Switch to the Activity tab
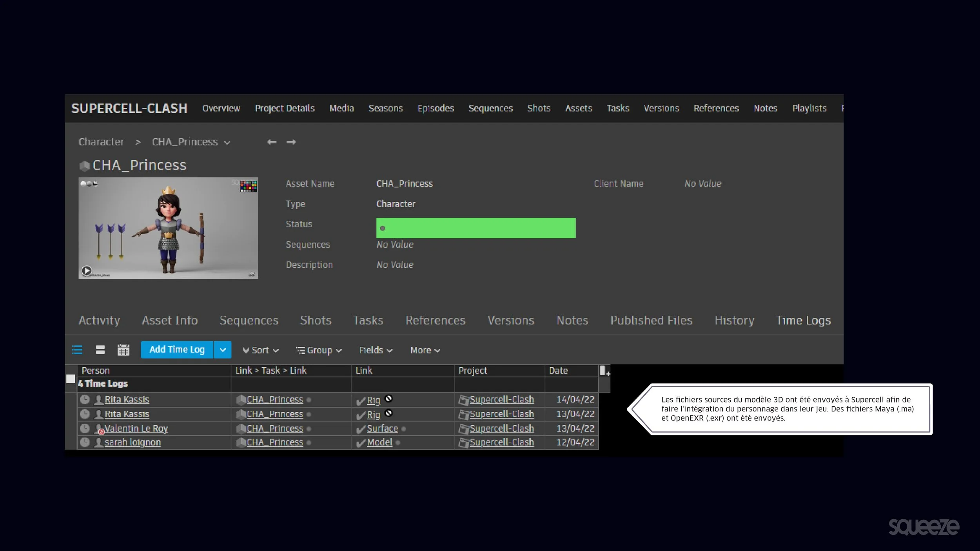 point(99,320)
